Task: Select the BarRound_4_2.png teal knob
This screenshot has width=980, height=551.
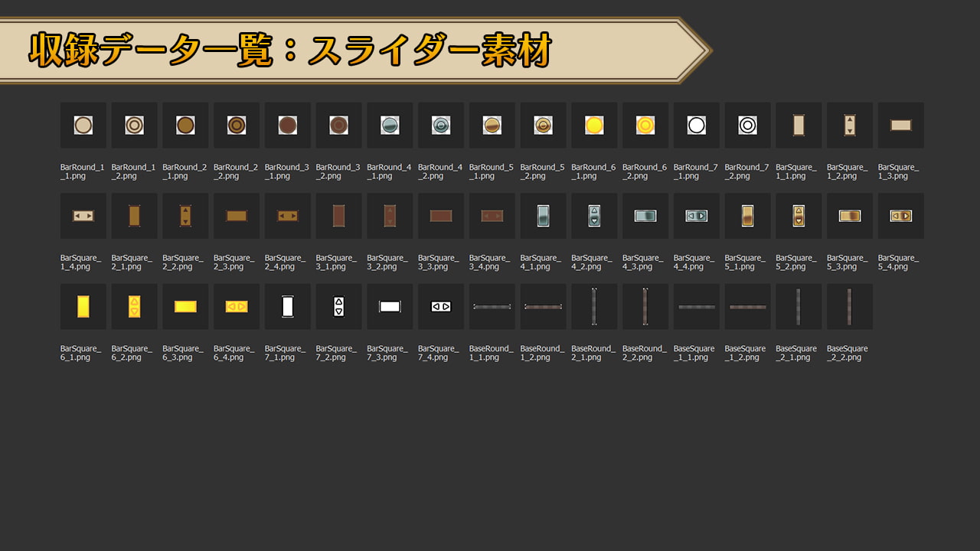Action: (440, 125)
